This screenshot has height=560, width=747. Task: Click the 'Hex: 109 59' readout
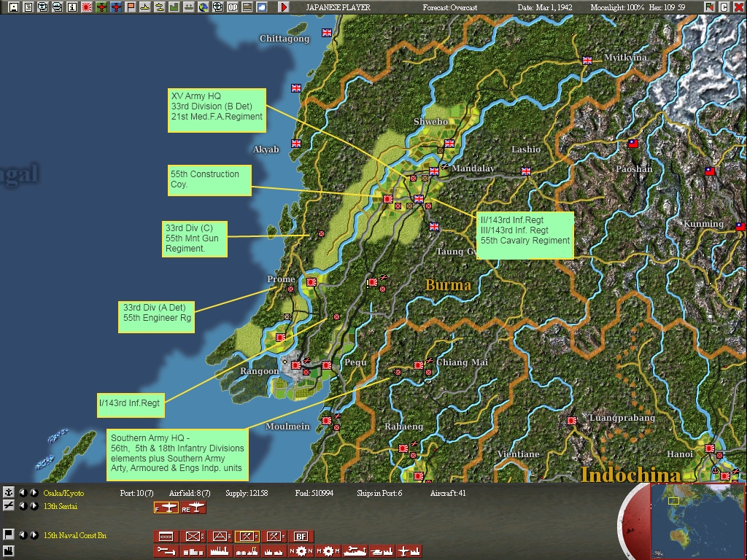tap(667, 7)
